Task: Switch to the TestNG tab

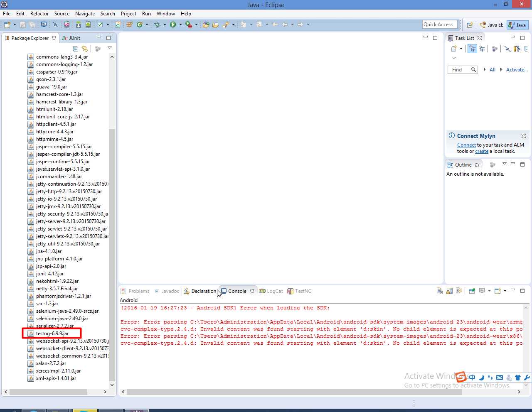Action: point(300,291)
